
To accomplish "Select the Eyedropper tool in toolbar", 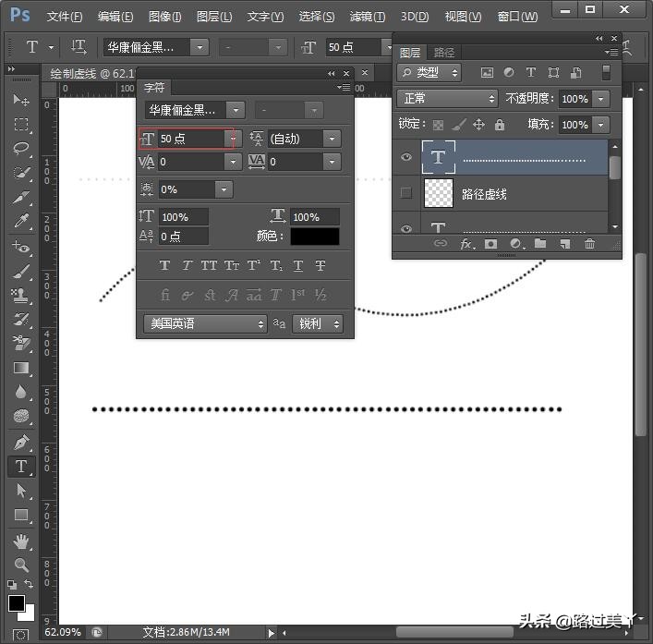I will pyautogui.click(x=21, y=221).
